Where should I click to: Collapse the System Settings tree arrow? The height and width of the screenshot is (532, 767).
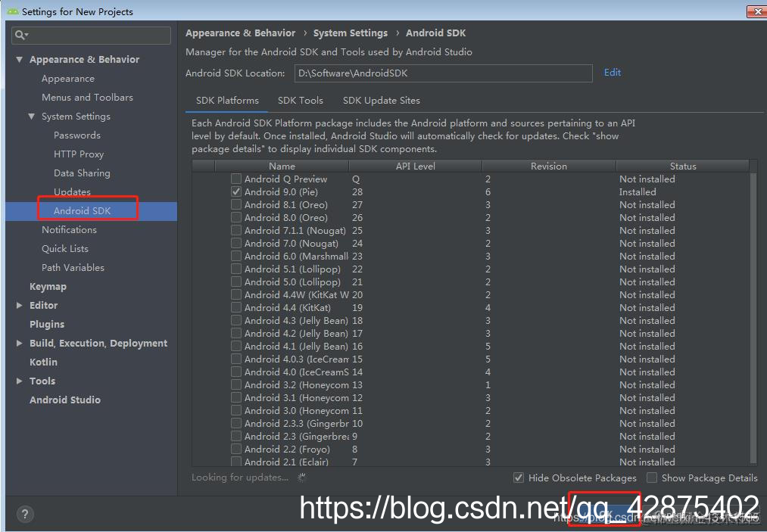(31, 117)
